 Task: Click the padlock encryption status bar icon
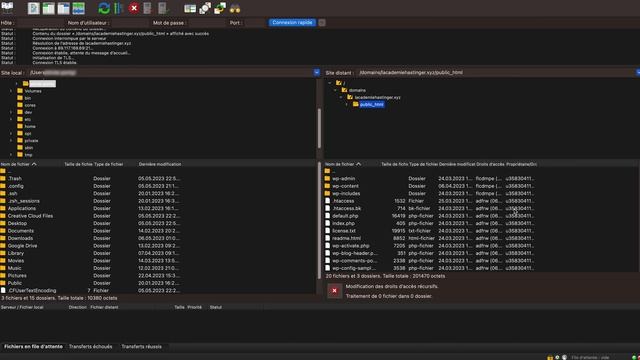pyautogui.click(x=550, y=357)
